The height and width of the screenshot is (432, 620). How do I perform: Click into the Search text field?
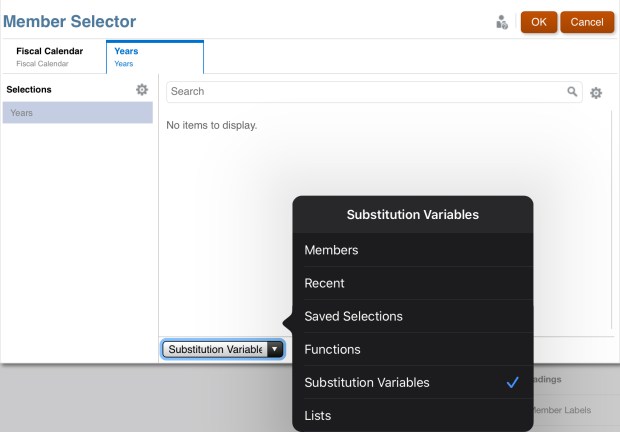tap(365, 91)
